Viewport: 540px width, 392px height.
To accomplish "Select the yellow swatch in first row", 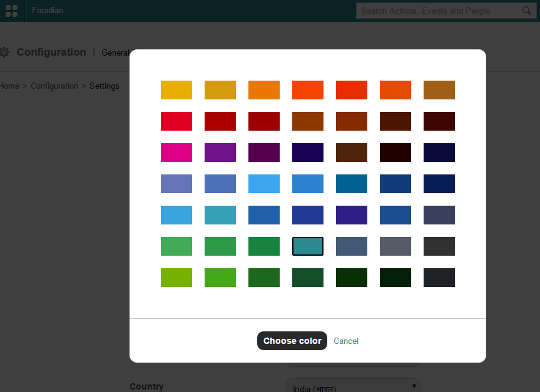I will (x=176, y=90).
